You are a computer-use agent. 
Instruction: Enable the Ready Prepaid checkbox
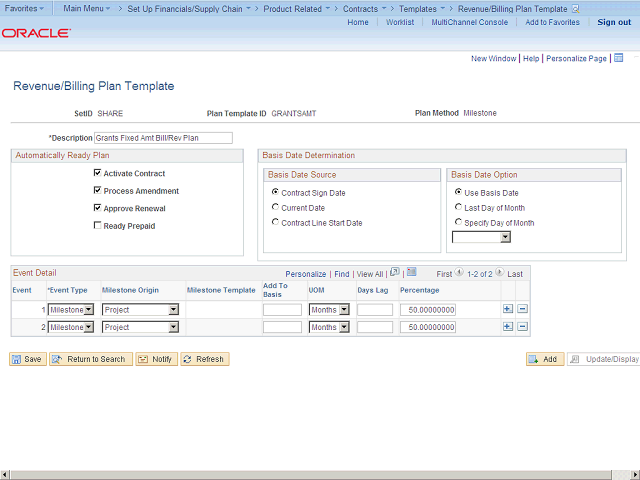coord(97,226)
